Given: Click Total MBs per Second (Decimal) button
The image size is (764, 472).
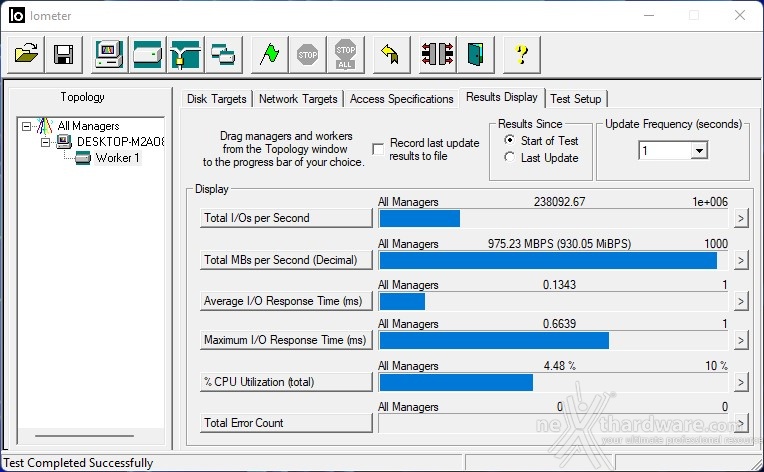Looking at the screenshot, I should (286, 260).
